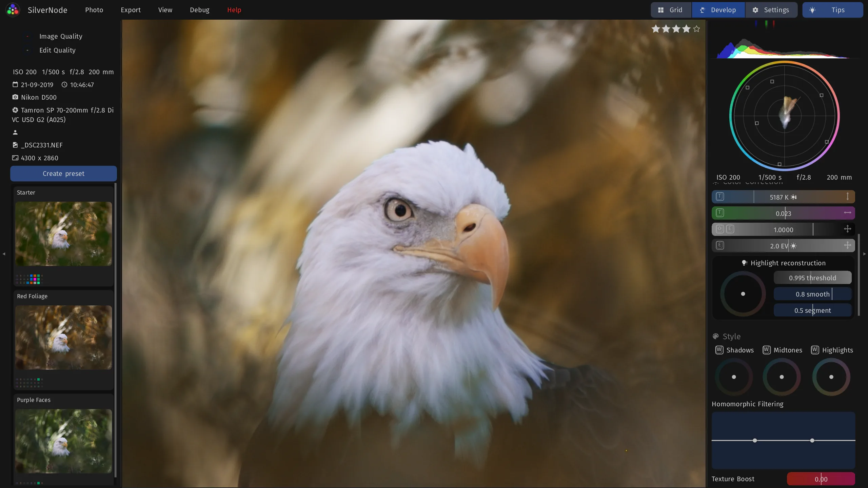
Task: Adjust the 5187 K temperature slider
Action: point(783,197)
